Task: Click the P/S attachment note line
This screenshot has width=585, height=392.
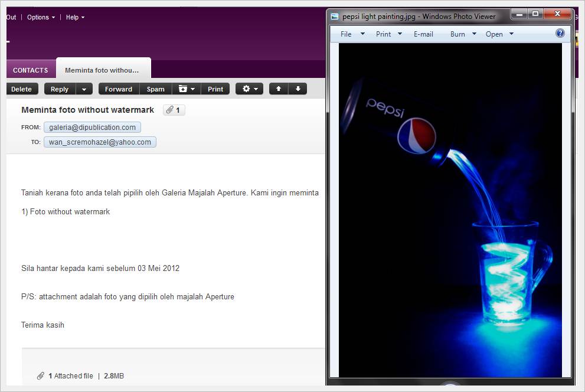Action: 128,296
